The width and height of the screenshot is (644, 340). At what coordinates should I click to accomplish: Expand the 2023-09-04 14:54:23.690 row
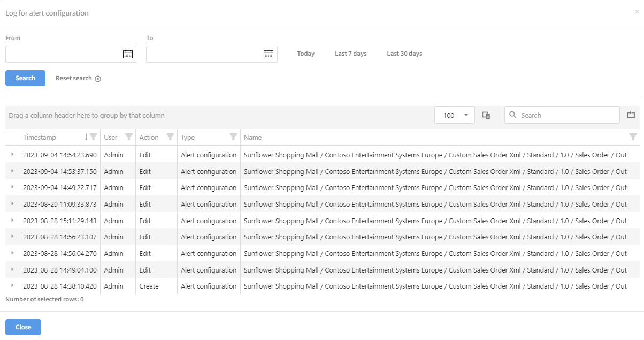coord(12,155)
